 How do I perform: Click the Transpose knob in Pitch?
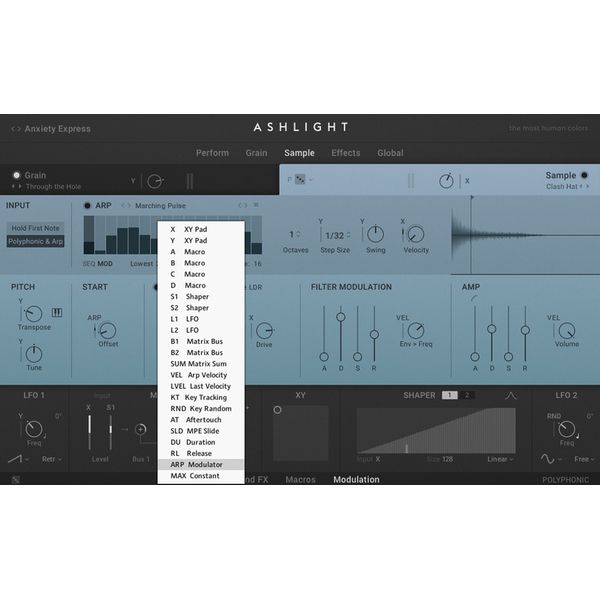(34, 314)
